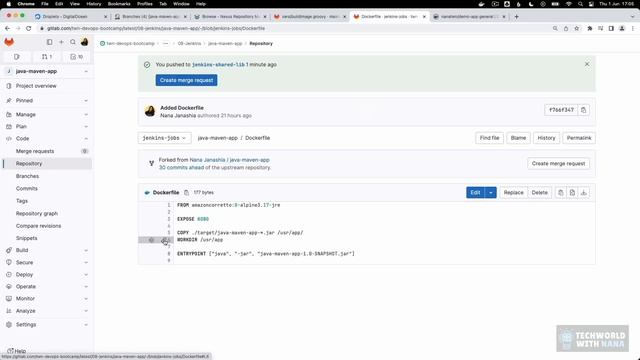Open Chrome three-dot menu
The width and height of the screenshot is (640, 360).
click(633, 29)
